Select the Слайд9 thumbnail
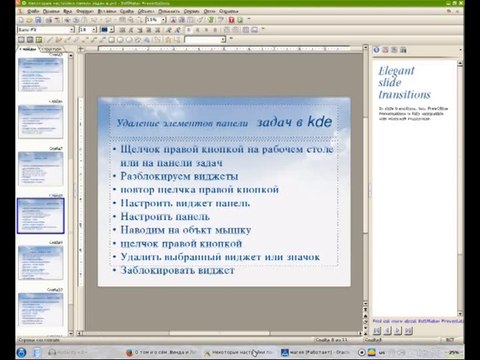This screenshot has height=360, width=480. point(41,263)
